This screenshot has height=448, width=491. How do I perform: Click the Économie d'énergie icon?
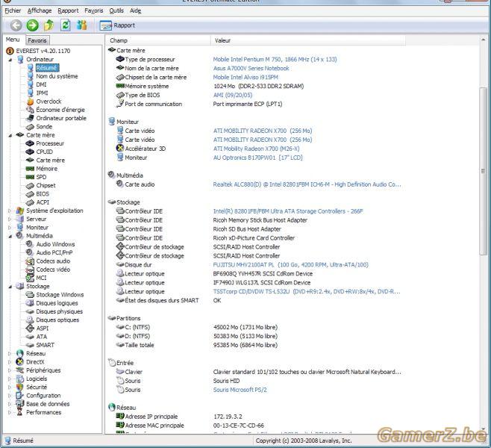coord(30,110)
